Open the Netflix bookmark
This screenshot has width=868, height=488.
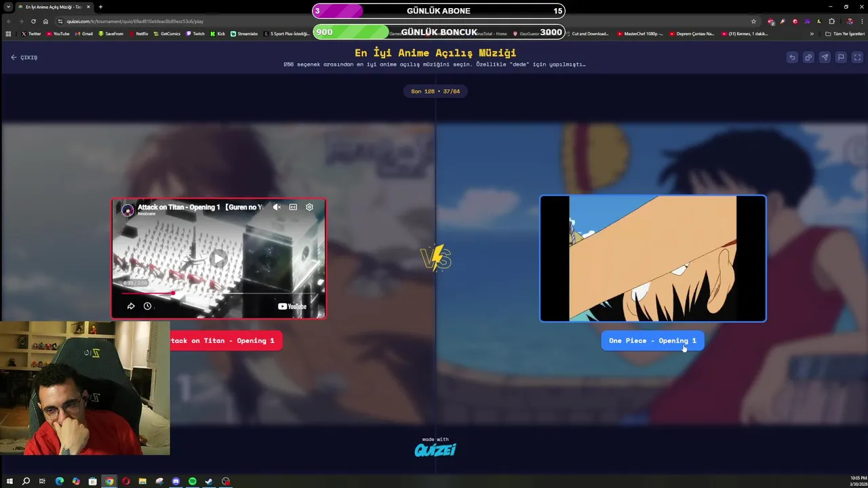pyautogui.click(x=139, y=34)
